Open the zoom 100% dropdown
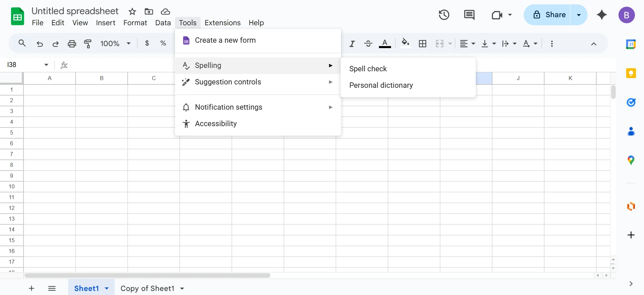 click(x=115, y=44)
